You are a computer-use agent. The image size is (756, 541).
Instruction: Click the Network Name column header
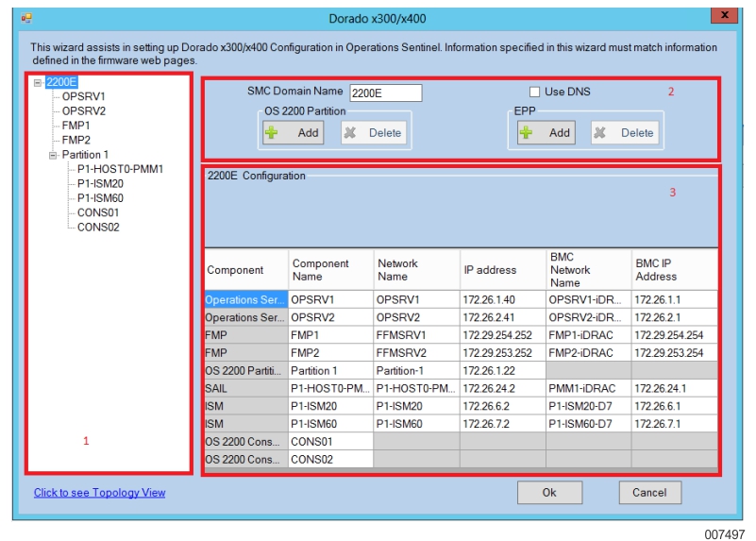(417, 269)
